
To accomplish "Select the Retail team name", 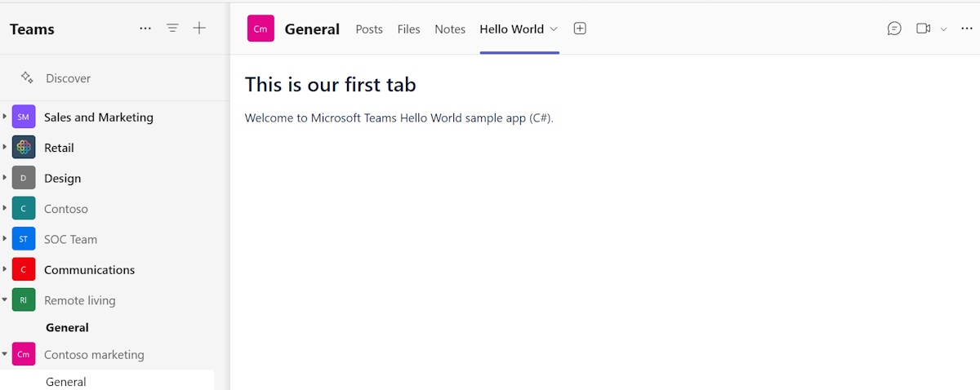I will click(59, 148).
